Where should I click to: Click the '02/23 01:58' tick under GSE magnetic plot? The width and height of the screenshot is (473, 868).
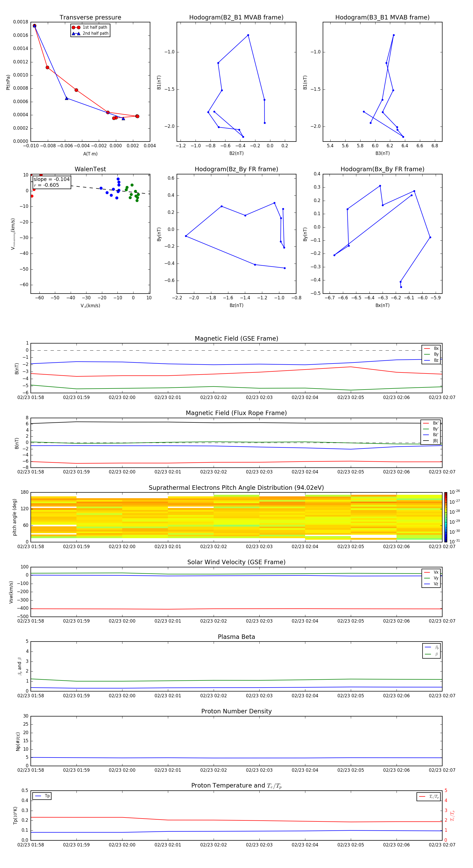(31, 397)
